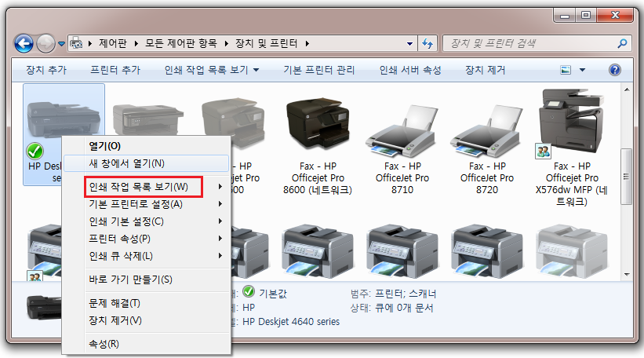Viewport: 644px width, 358px height.
Task: Click 기본값 status in details pane
Action: [x=273, y=294]
